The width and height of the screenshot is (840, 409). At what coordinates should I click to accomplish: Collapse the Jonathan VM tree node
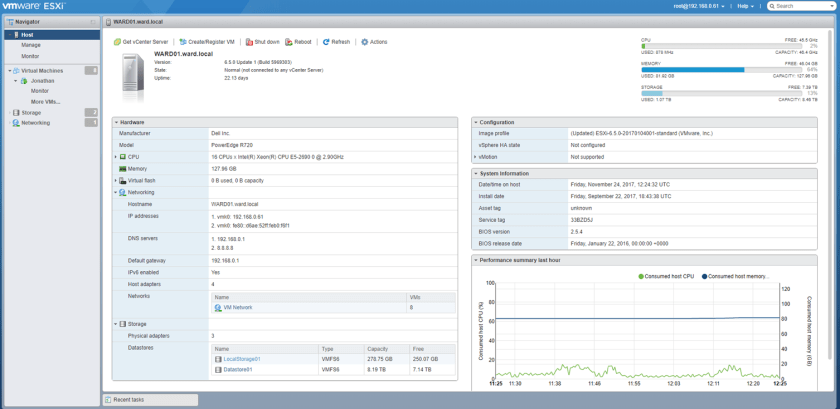coord(16,81)
